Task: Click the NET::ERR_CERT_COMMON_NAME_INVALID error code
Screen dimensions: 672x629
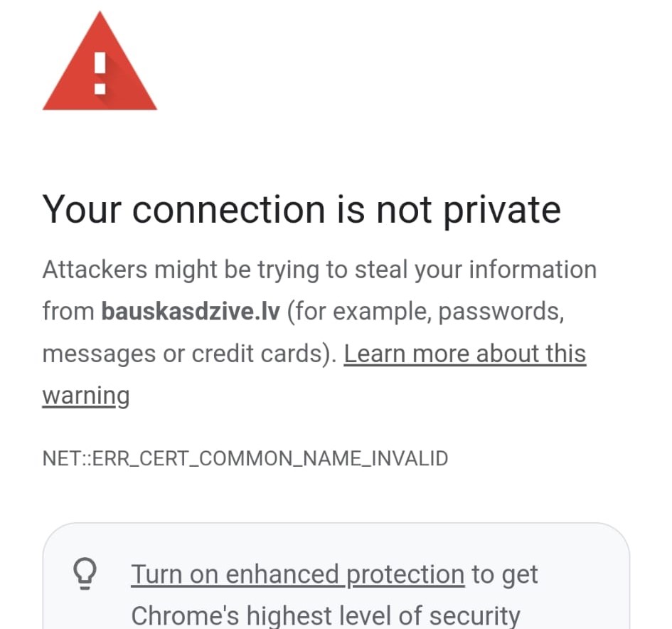Action: point(245,458)
